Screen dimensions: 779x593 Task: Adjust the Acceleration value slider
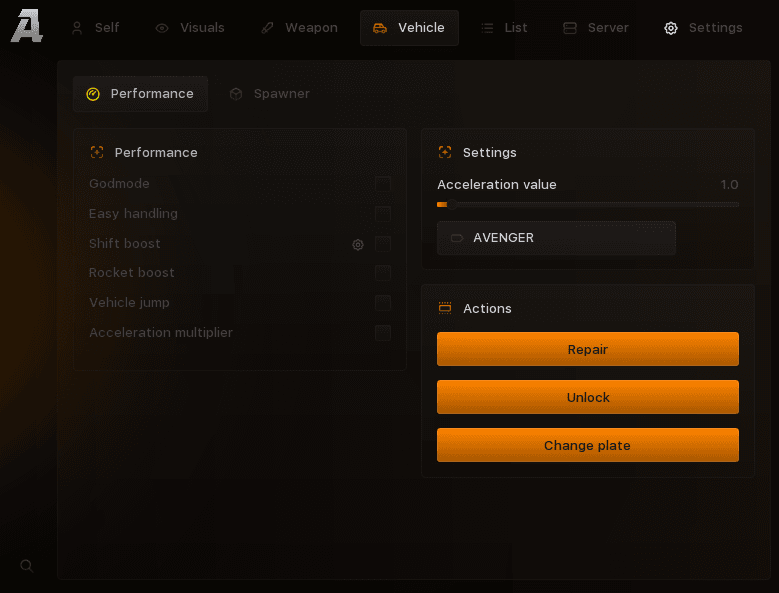(x=588, y=204)
